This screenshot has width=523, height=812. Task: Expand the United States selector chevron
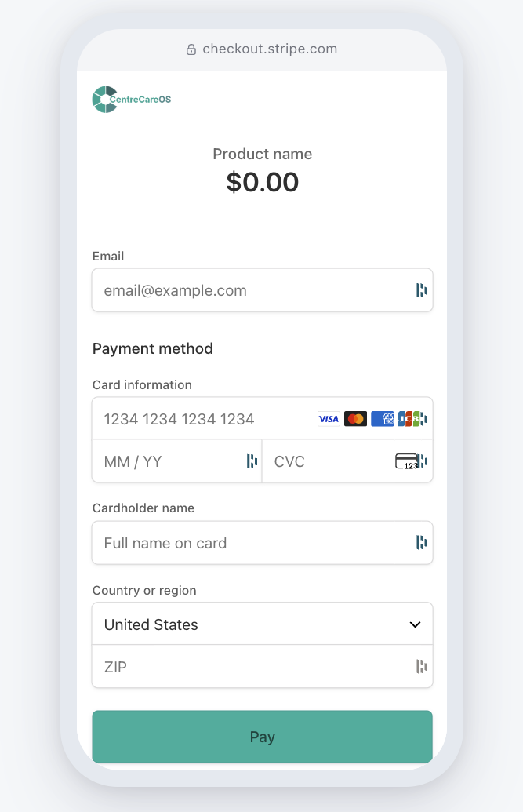tap(416, 624)
